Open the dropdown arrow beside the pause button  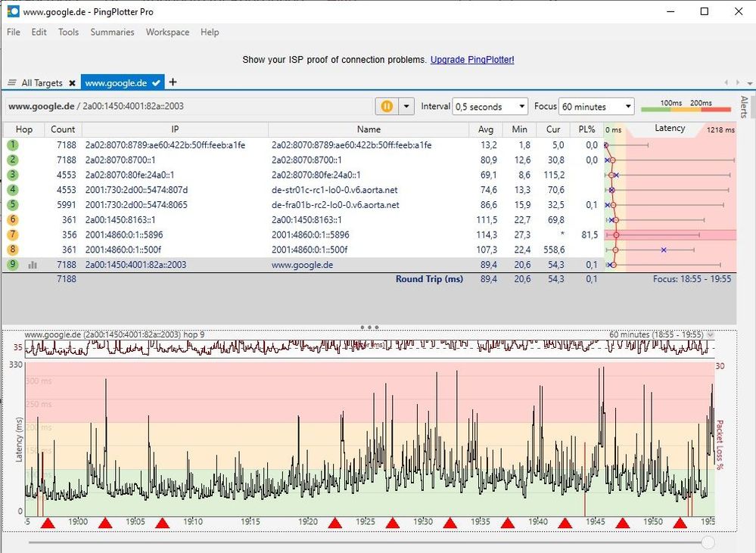406,106
